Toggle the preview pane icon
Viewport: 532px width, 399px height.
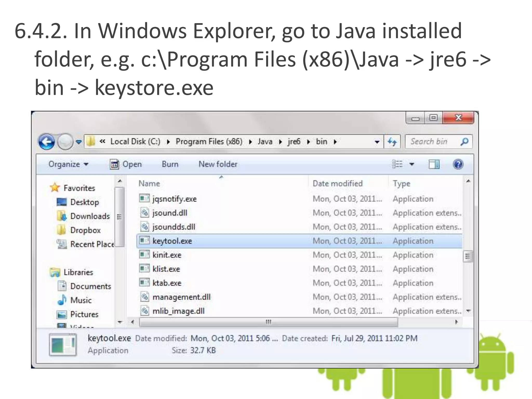pyautogui.click(x=434, y=164)
